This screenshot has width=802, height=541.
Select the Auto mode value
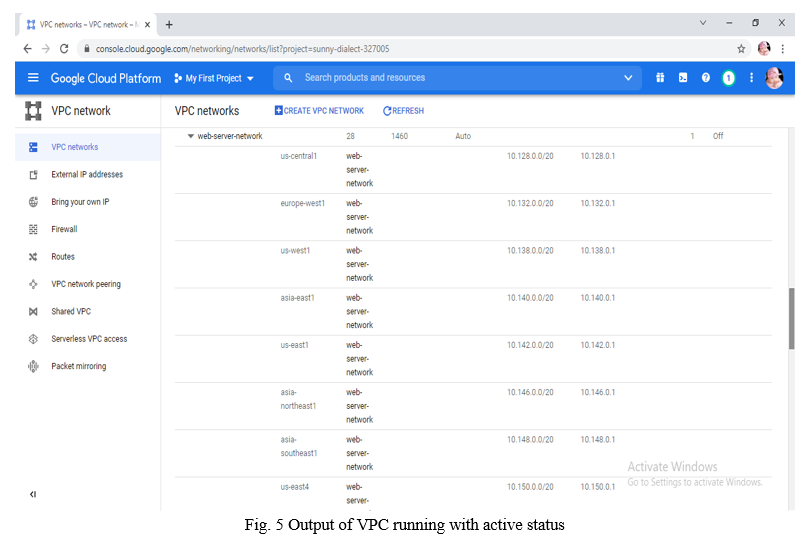pyautogui.click(x=463, y=136)
